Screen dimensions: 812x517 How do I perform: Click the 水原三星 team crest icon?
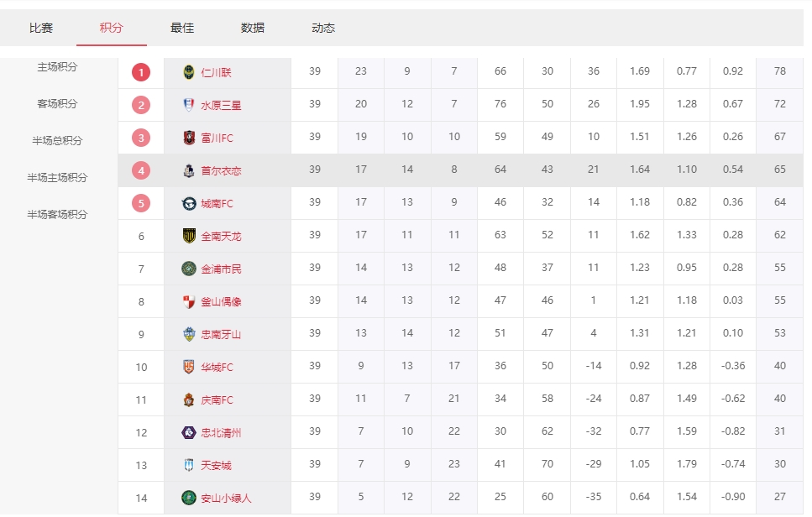189,105
